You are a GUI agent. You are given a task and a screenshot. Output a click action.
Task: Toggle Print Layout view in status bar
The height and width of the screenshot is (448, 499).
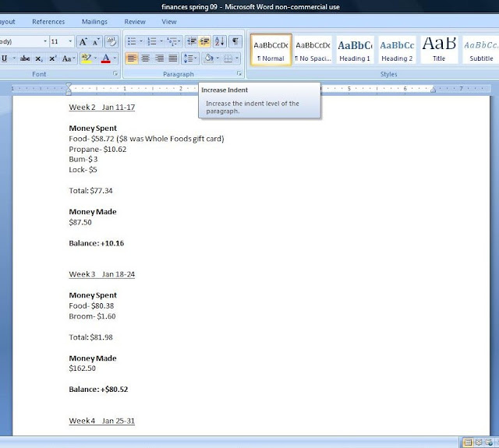[x=468, y=443]
